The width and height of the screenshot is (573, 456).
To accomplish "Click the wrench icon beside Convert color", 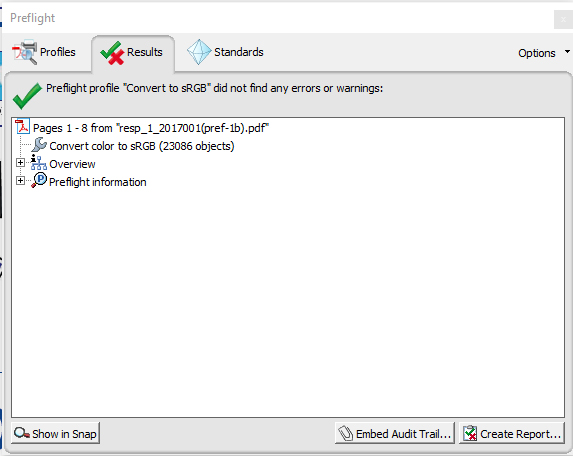I will pyautogui.click(x=39, y=145).
